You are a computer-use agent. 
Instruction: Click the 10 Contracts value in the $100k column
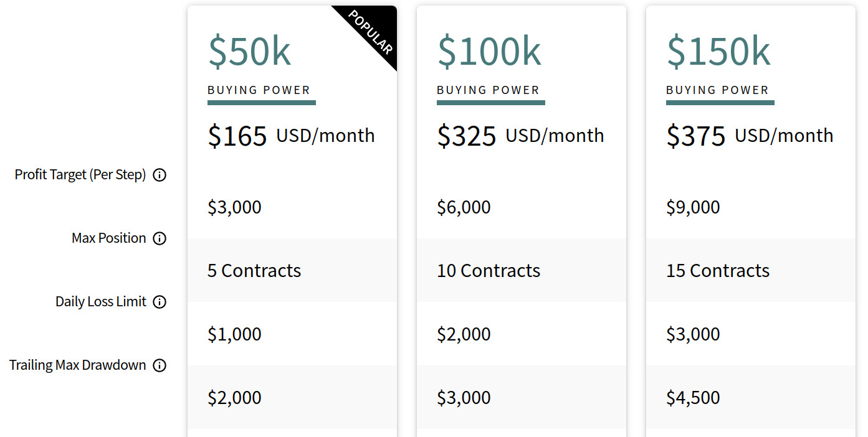(488, 270)
